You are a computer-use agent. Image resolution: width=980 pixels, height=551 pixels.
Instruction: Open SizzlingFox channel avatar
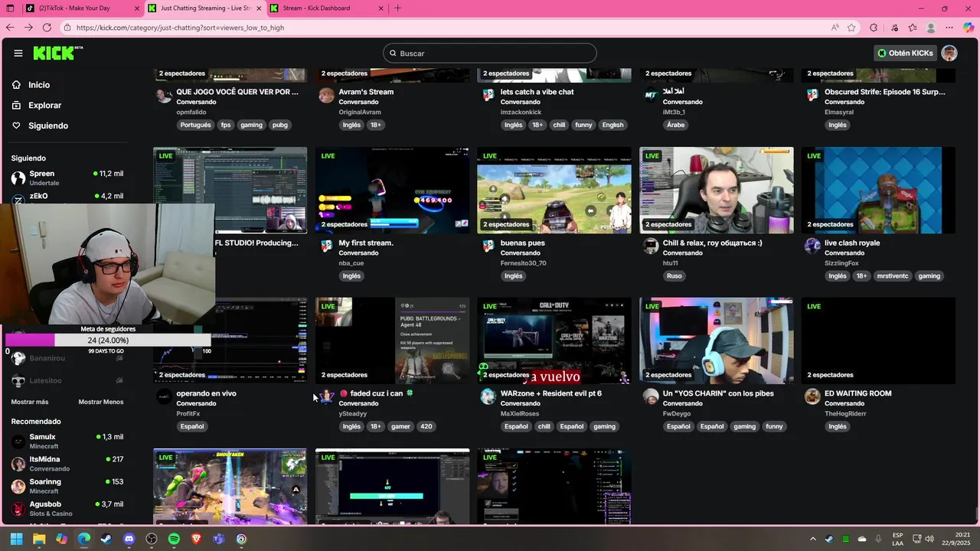tap(812, 246)
